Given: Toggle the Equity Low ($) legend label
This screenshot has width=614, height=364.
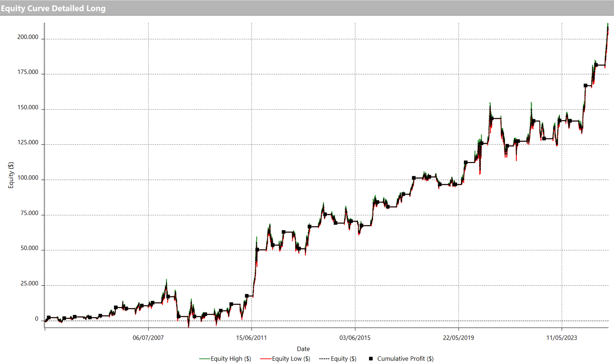Looking at the screenshot, I should [291, 359].
